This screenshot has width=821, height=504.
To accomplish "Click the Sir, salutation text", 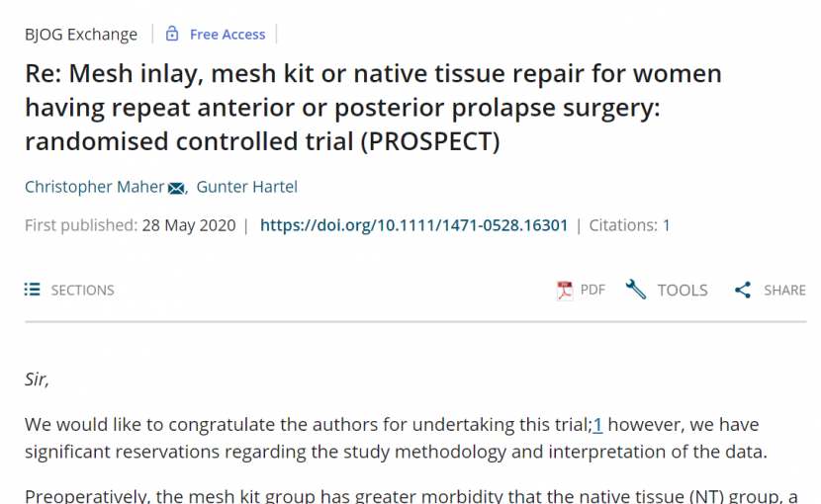I will [37, 379].
